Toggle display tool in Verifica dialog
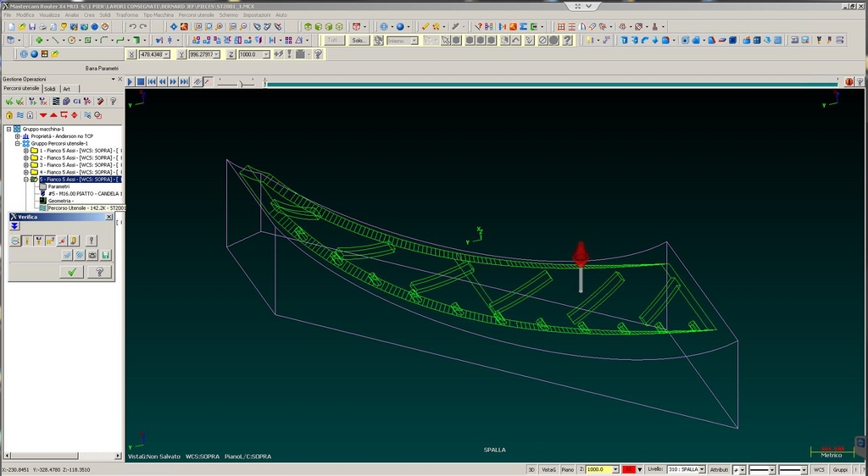Screen dimensions: 868x476 27,241
